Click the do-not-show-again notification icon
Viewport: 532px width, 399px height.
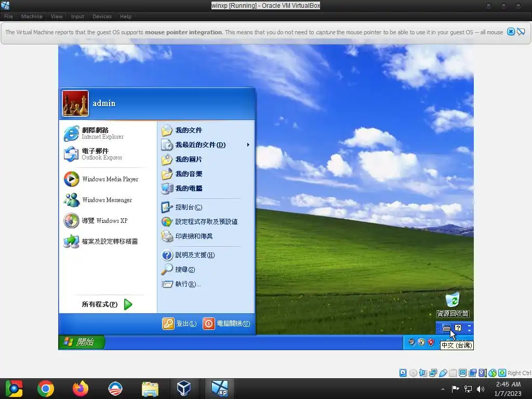[521, 32]
